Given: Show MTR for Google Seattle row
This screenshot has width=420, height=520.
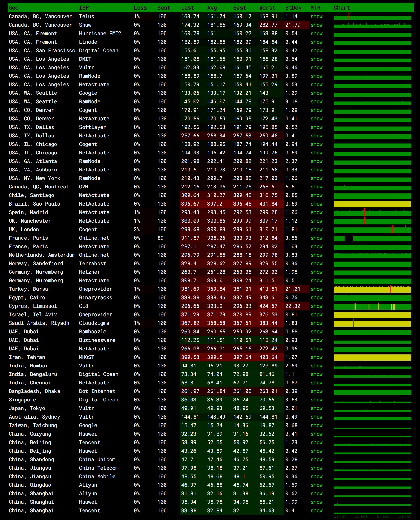Looking at the screenshot, I should (317, 93).
